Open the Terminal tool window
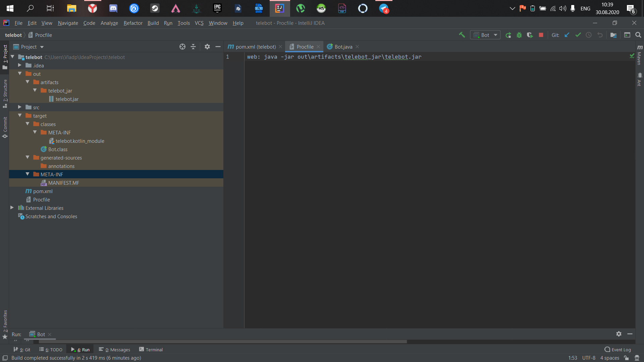This screenshot has width=644, height=362. pos(151,349)
